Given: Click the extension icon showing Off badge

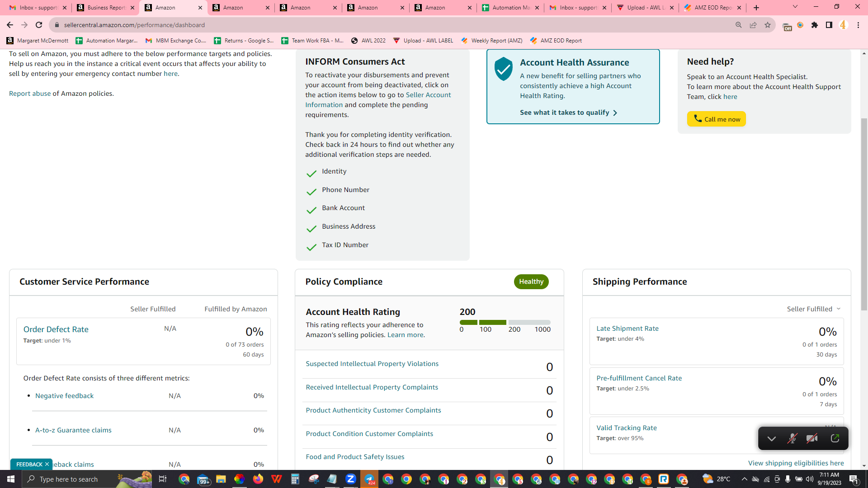Looking at the screenshot, I should tap(787, 26).
